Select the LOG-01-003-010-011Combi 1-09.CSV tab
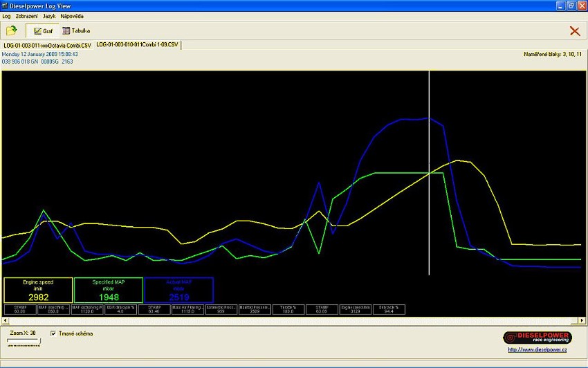 click(137, 45)
